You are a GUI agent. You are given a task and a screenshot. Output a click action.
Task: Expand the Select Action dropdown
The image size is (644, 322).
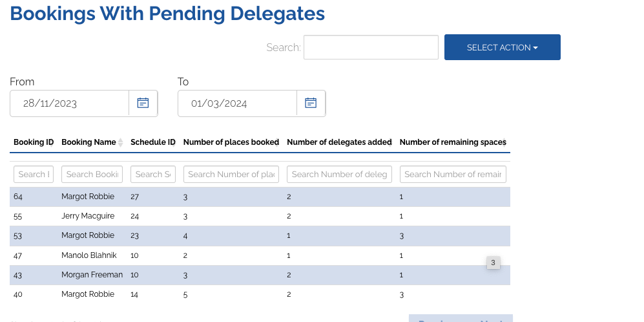pos(502,47)
